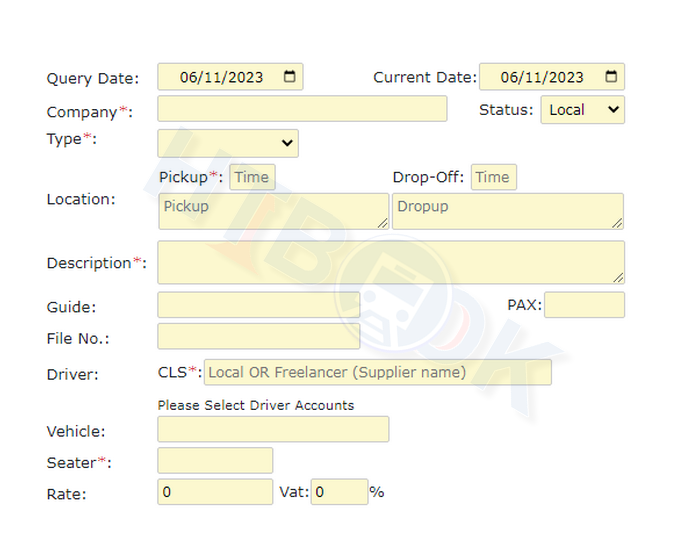The height and width of the screenshot is (546, 677).
Task: Click the Vehicle input field
Action: [273, 429]
